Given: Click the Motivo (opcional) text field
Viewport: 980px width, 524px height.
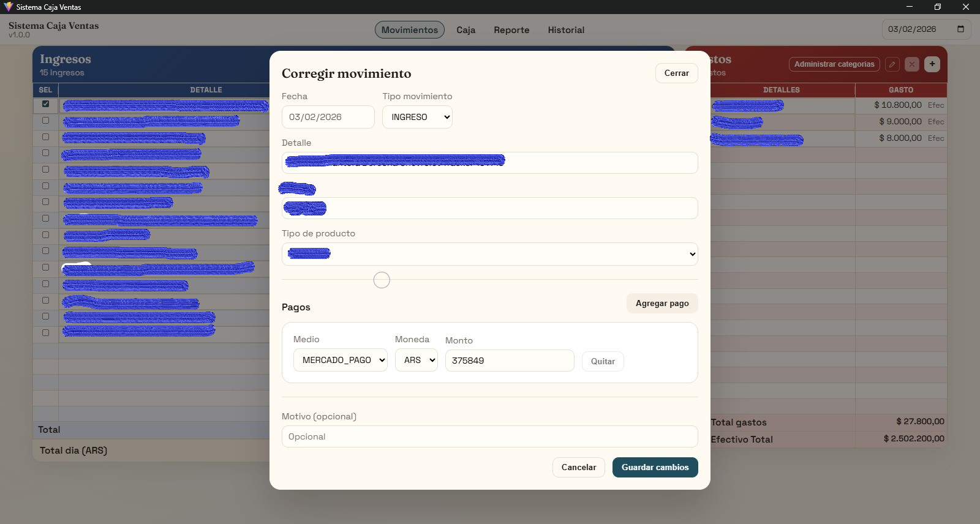Looking at the screenshot, I should [489, 436].
